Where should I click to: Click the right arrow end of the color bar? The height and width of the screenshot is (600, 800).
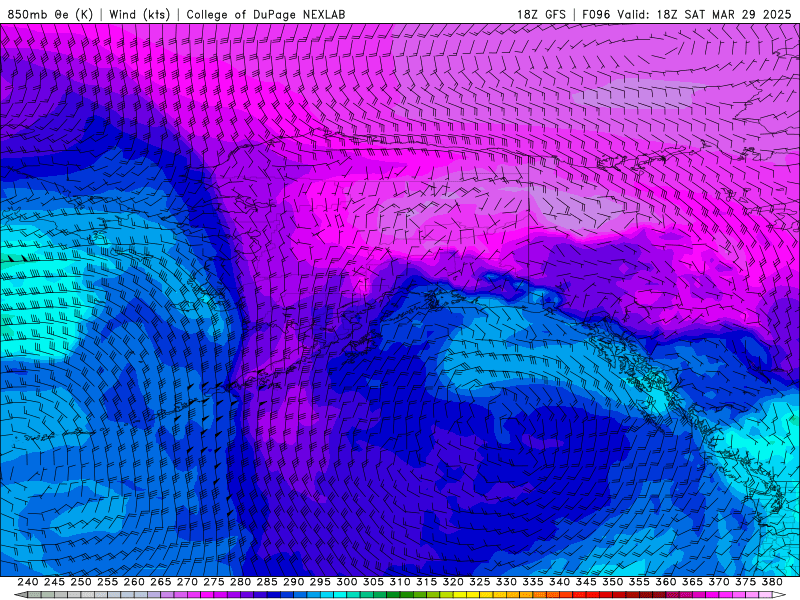(779, 595)
